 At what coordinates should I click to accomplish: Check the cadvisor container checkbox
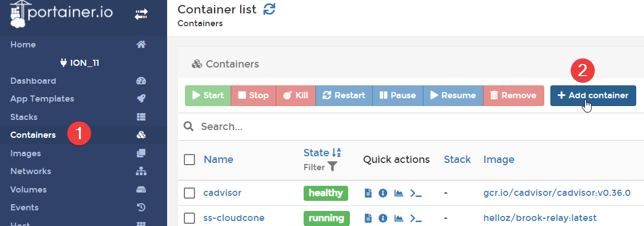[x=189, y=193]
